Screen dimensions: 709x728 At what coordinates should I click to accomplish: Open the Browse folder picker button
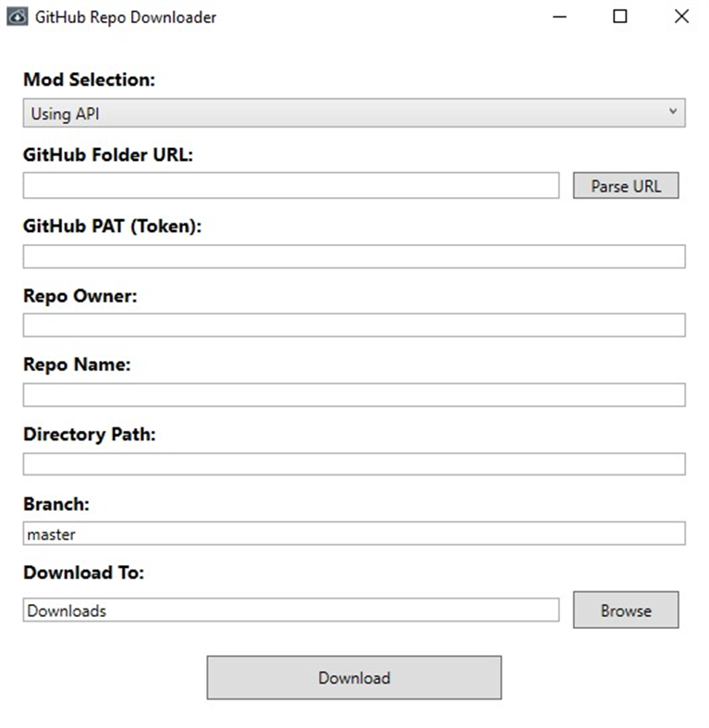[626, 611]
